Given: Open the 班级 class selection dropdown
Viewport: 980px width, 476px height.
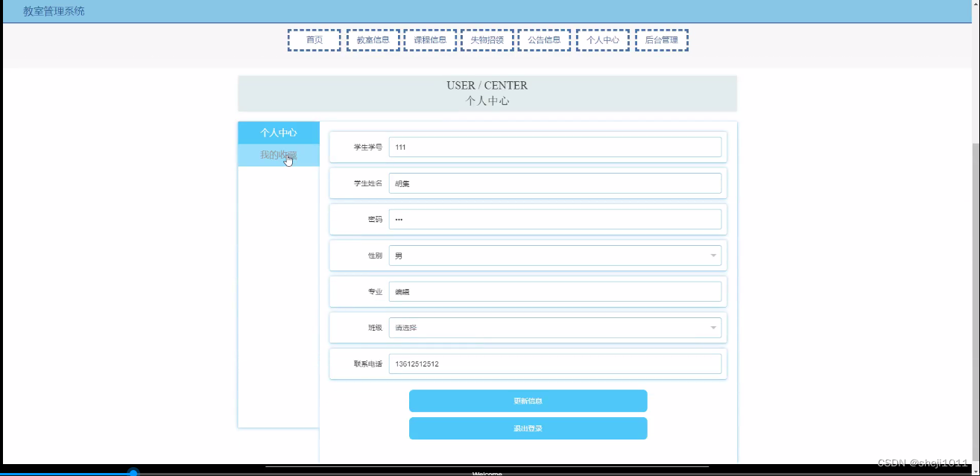Looking at the screenshot, I should tap(554, 327).
